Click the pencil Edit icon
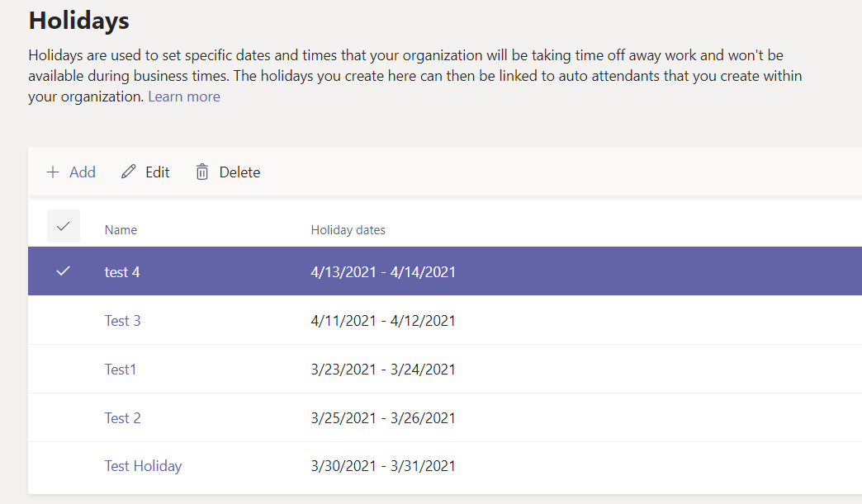This screenshot has width=862, height=504. (128, 172)
